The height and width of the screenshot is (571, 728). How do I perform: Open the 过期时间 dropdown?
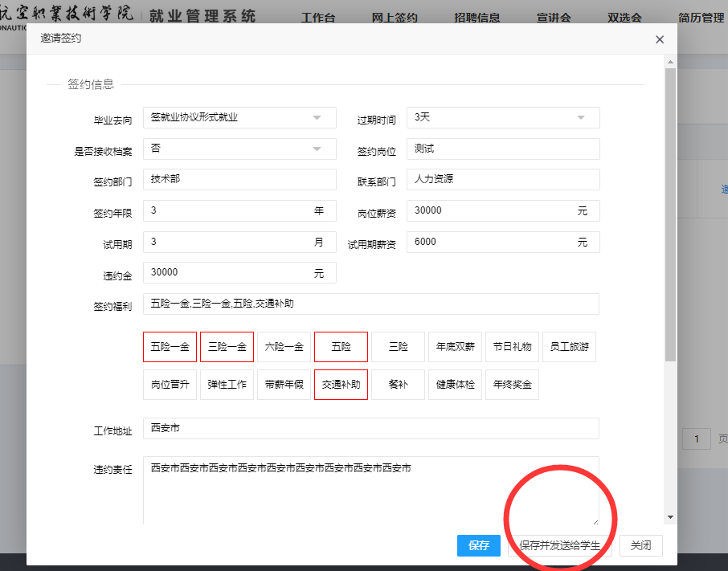(x=503, y=117)
